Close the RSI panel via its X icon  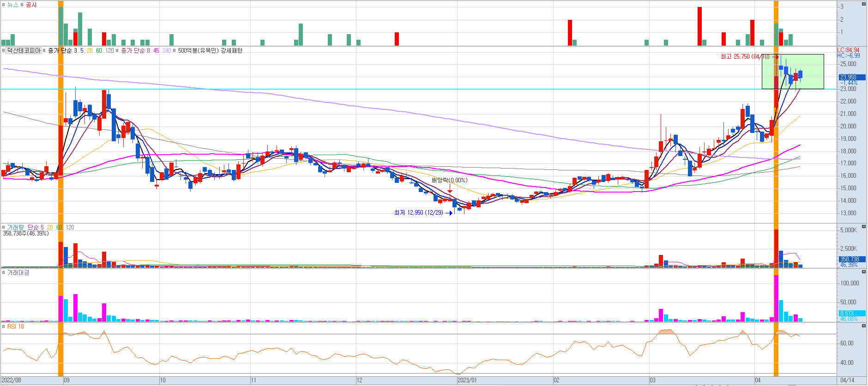864,326
